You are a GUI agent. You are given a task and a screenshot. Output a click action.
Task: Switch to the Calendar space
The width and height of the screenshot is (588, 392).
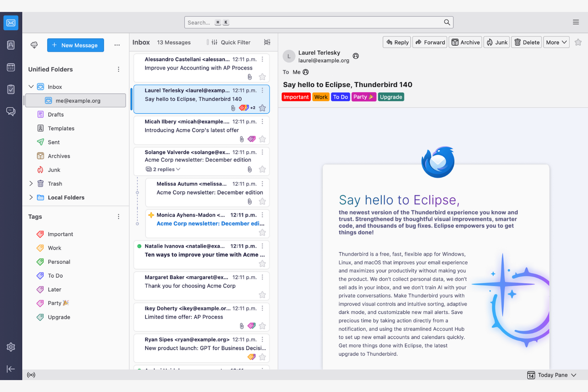point(11,67)
